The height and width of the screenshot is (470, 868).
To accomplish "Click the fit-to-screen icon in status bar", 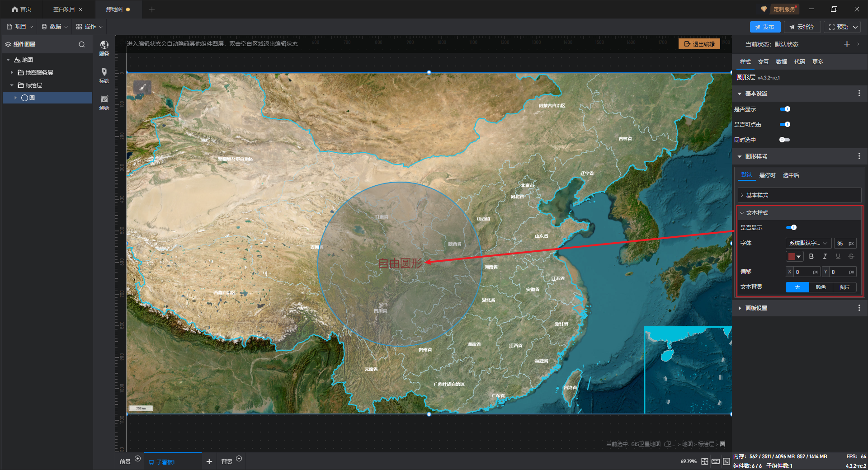I will click(705, 461).
